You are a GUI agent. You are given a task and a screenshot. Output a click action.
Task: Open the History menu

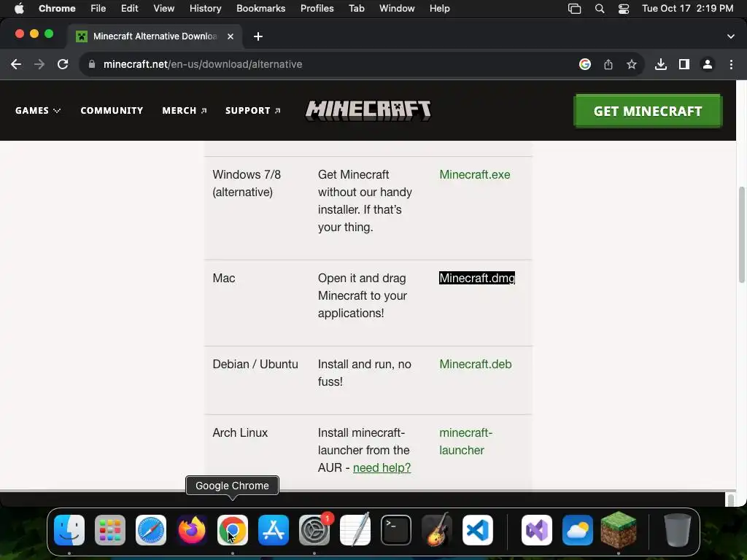[205, 9]
